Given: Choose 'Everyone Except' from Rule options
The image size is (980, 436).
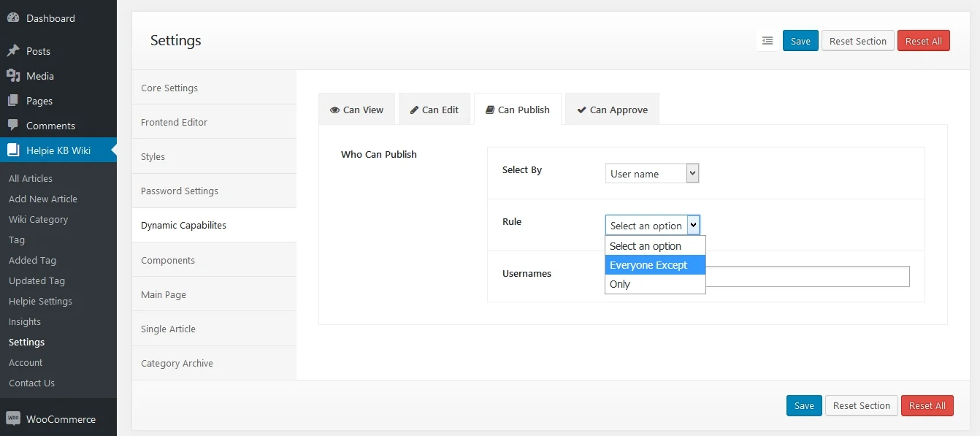Looking at the screenshot, I should pyautogui.click(x=655, y=265).
